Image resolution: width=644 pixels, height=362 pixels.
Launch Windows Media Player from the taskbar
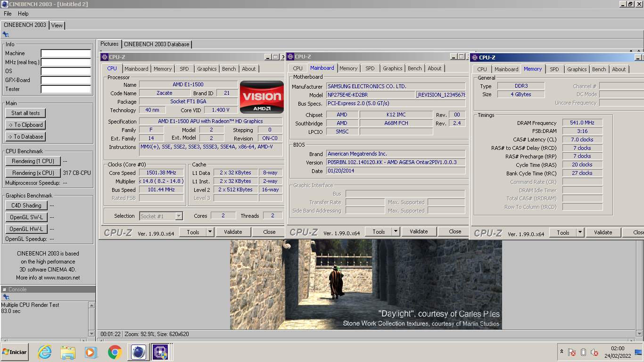coord(91,352)
